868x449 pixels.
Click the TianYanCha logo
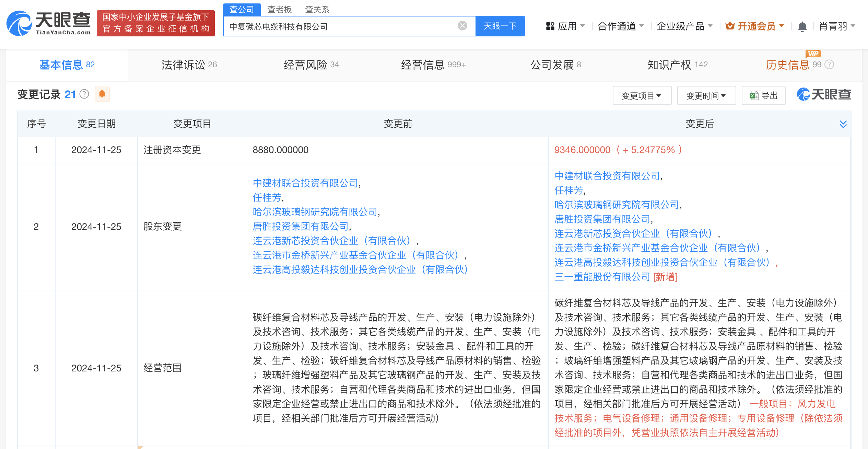(48, 23)
